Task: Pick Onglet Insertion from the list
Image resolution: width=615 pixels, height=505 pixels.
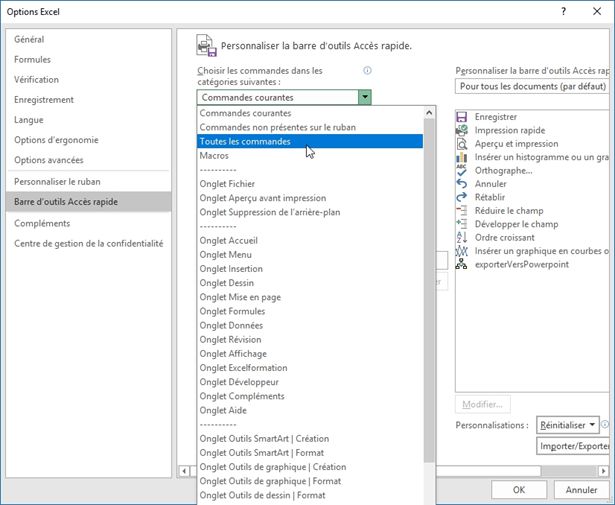Action: coord(310,269)
